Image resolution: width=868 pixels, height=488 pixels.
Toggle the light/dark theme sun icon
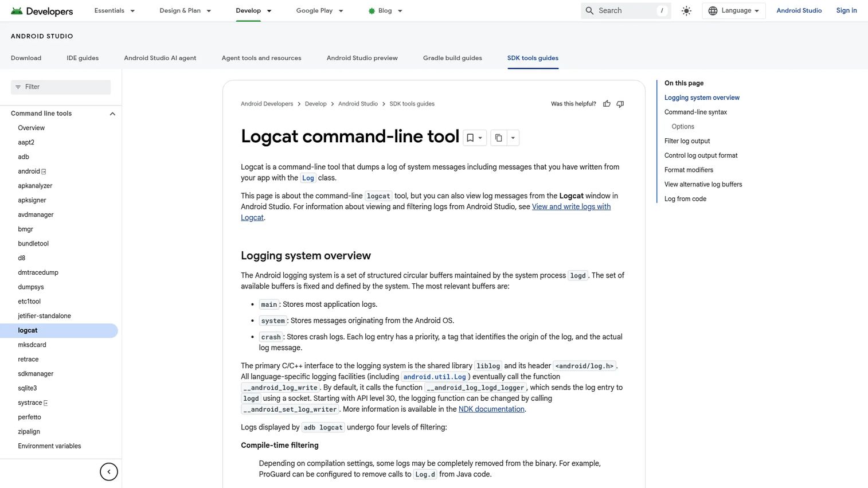(686, 11)
